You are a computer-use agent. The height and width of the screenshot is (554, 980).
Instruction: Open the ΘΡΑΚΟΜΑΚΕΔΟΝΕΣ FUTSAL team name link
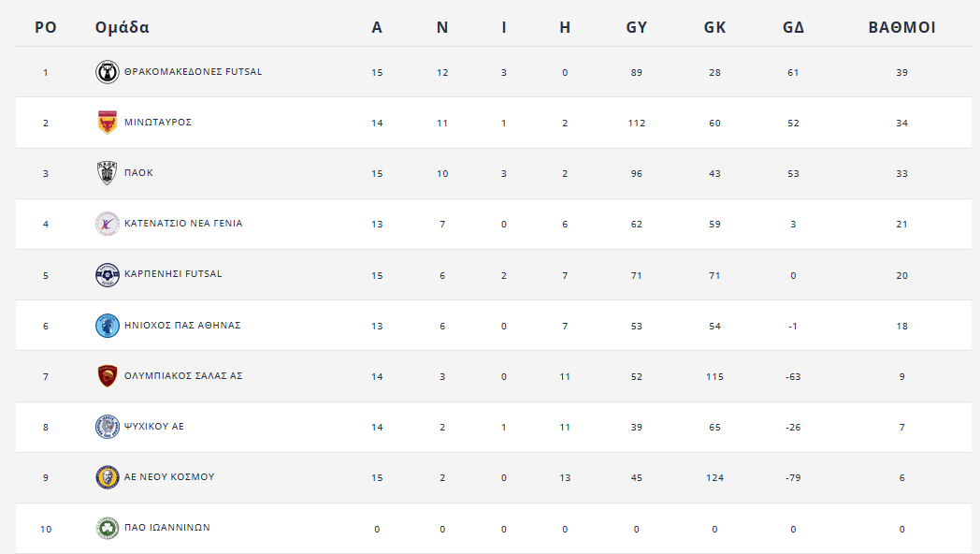(193, 72)
